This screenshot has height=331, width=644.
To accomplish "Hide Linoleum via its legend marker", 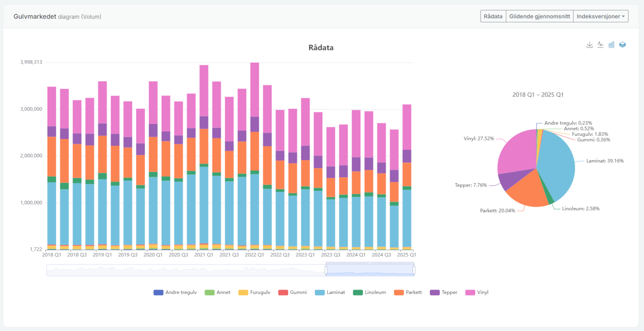I will click(358, 292).
